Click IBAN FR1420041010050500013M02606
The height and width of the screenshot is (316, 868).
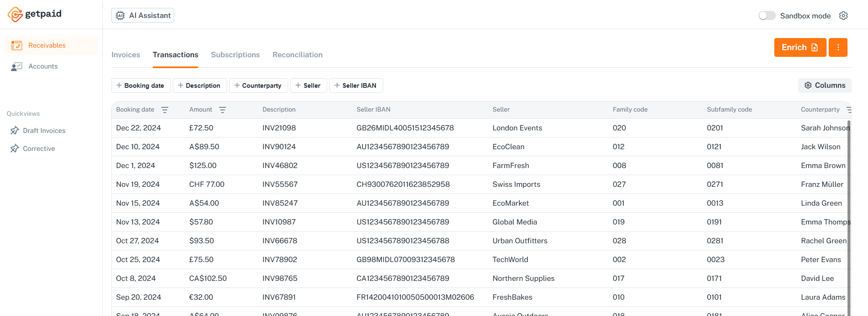point(415,297)
